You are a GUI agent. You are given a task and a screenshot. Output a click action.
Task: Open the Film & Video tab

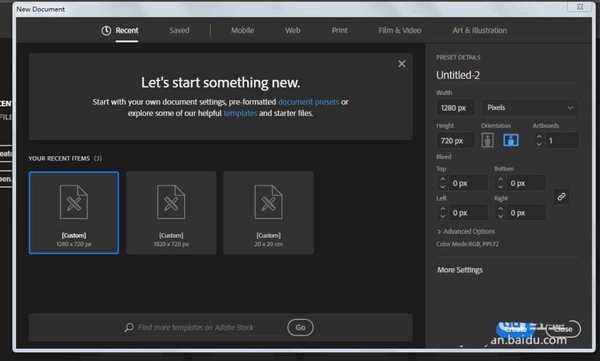(399, 30)
